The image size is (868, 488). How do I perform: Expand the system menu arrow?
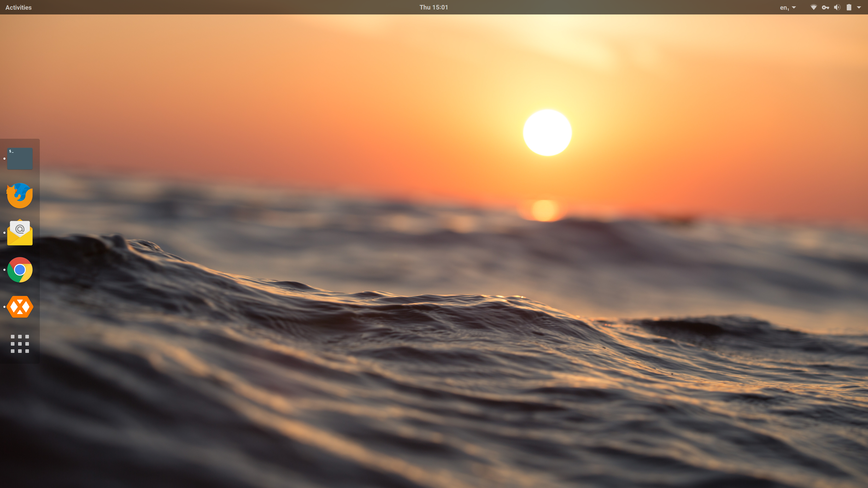pyautogui.click(x=859, y=7)
